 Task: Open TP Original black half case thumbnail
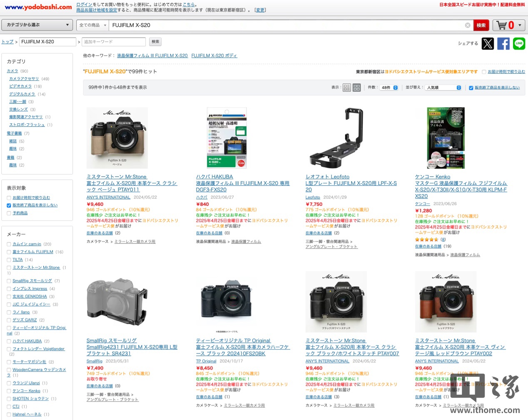[x=227, y=302]
